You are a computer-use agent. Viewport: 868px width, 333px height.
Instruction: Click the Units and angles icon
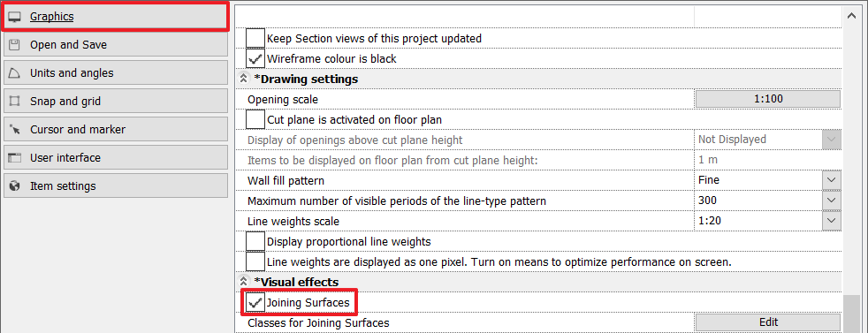(x=15, y=73)
